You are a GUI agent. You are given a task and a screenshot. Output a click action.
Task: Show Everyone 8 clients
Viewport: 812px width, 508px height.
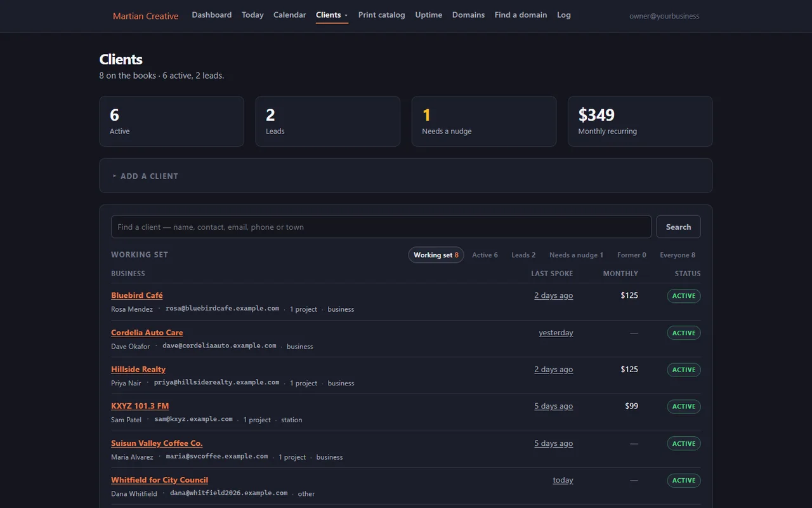point(678,255)
